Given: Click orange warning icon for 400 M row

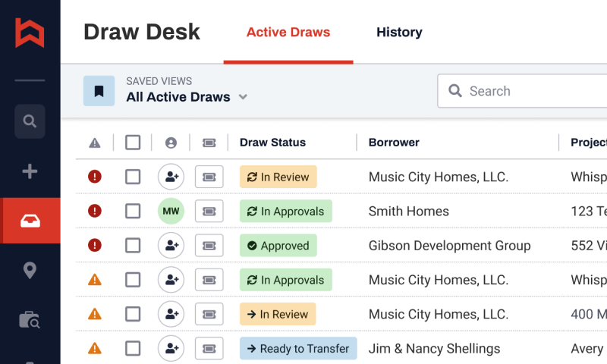Looking at the screenshot, I should click(x=95, y=314).
